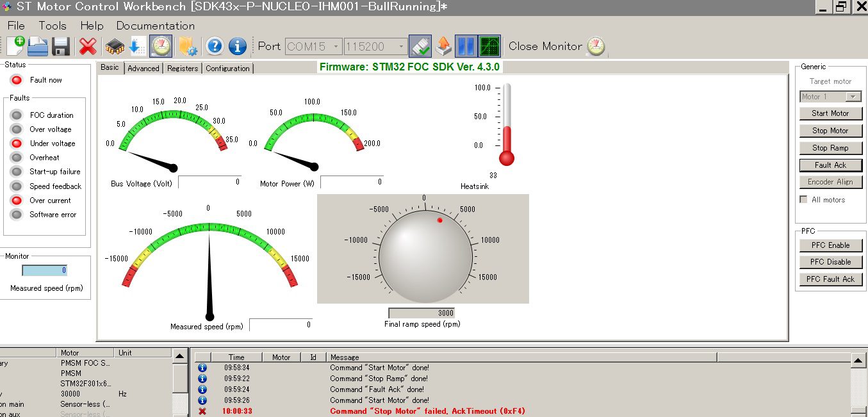Open the 115200 baud rate dropdown
Screen dimensions: 868x417
[375, 46]
